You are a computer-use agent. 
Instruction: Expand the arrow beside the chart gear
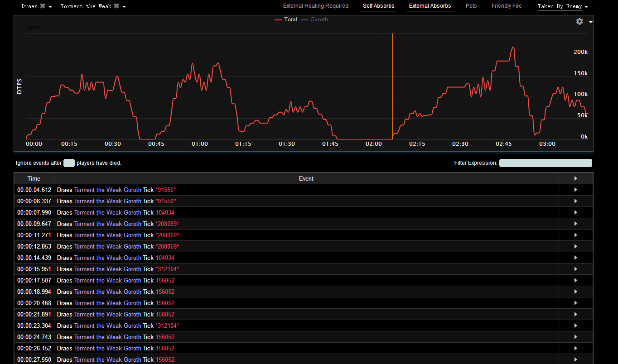590,22
